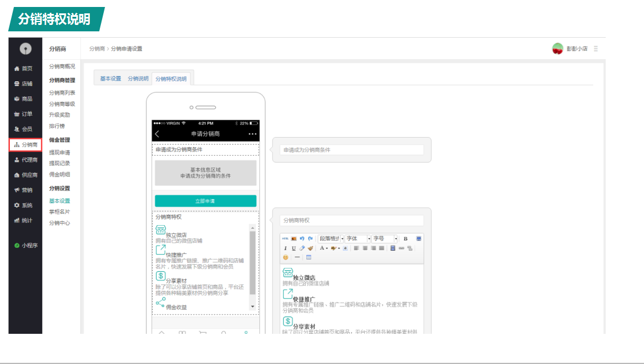Open the HTML source view icon

[285, 239]
